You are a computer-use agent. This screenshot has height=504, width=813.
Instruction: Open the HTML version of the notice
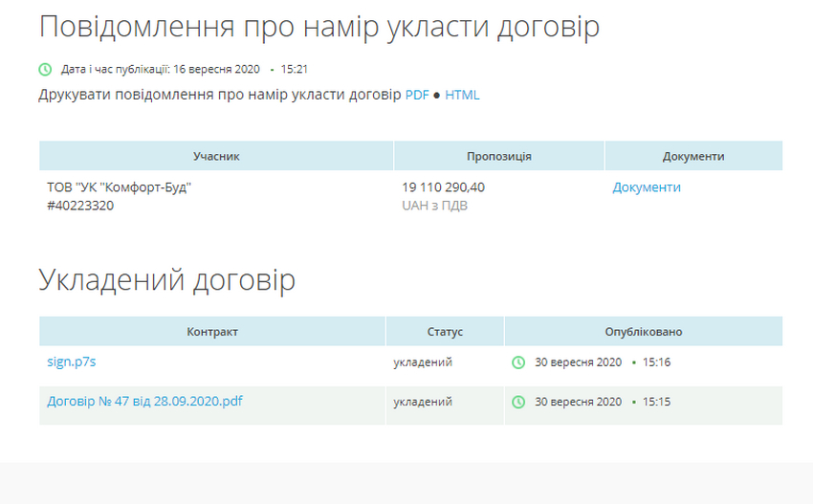point(462,95)
